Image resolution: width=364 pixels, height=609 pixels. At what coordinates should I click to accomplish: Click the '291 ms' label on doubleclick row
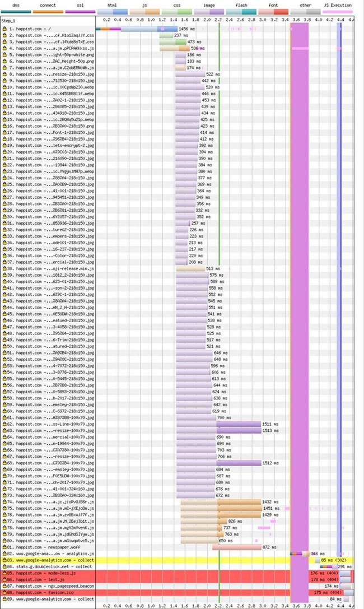coord(344,566)
